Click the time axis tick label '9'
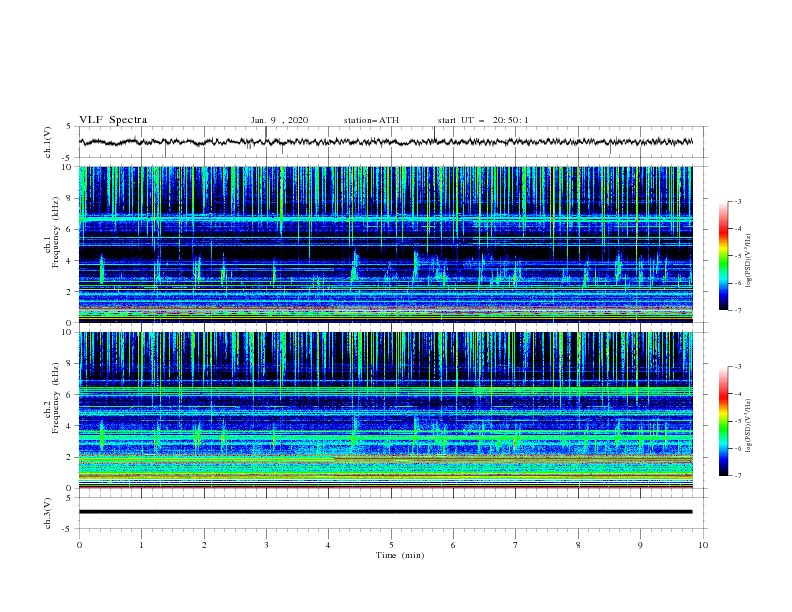This screenshot has width=792, height=612. click(640, 545)
